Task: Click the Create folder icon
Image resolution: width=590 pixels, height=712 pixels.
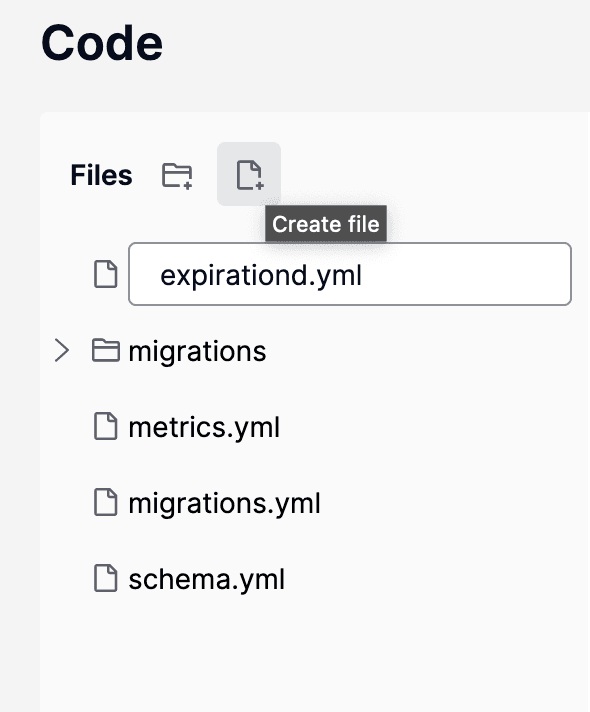Action: [x=177, y=175]
